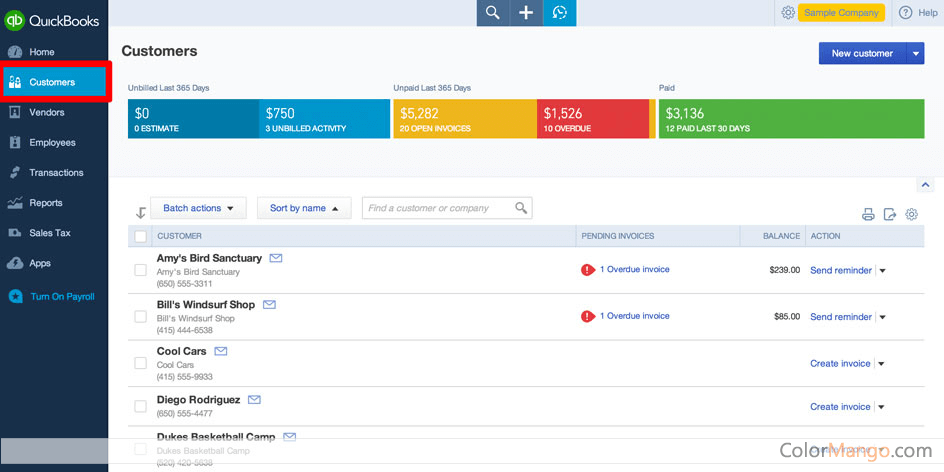Click the batch arrow icon left of Batch actions
The height and width of the screenshot is (472, 944).
(x=141, y=213)
